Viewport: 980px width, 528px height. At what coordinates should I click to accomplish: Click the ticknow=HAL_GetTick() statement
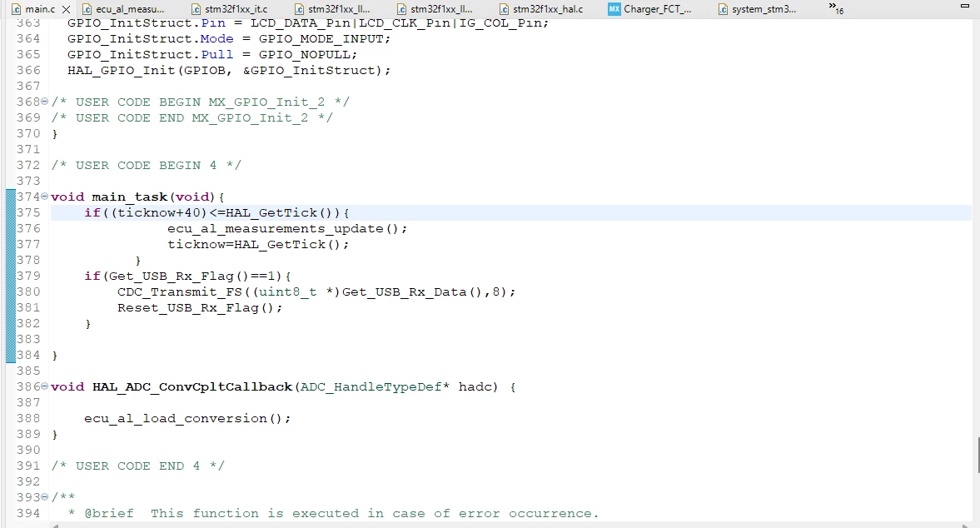[258, 244]
